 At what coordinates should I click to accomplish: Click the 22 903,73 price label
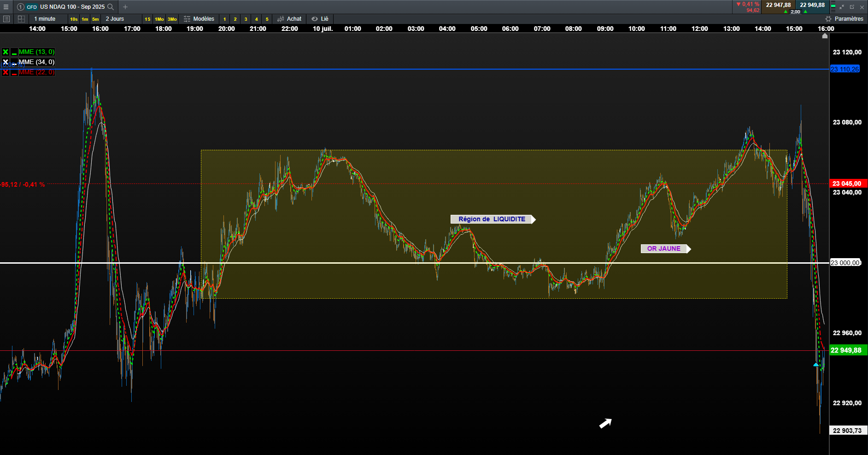click(x=848, y=431)
